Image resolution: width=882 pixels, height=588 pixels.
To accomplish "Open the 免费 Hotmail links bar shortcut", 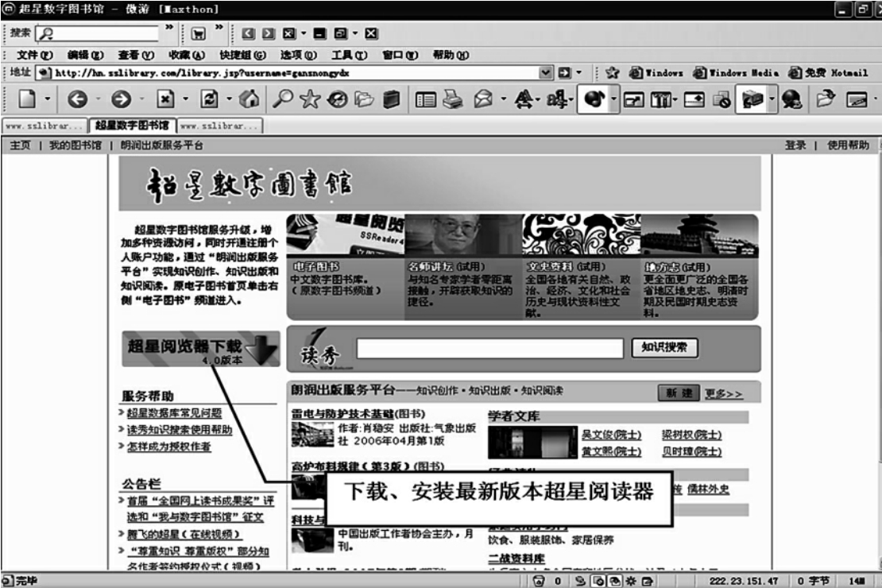I will click(x=828, y=72).
